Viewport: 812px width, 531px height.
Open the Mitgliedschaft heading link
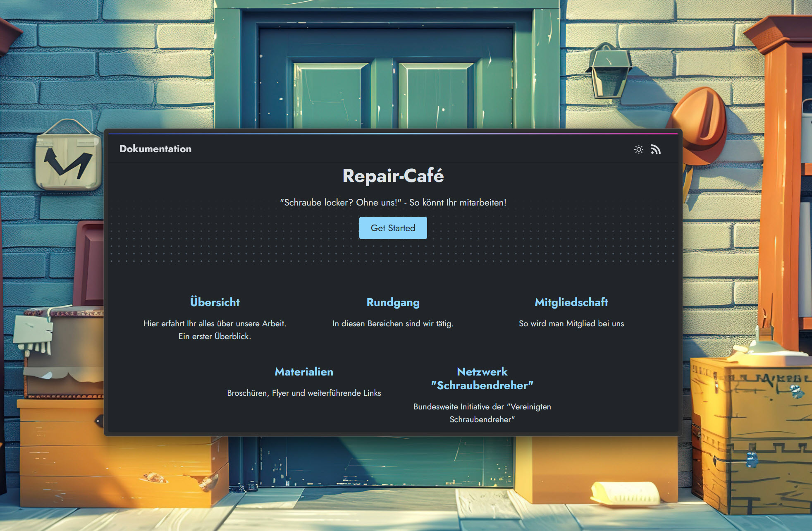571,302
